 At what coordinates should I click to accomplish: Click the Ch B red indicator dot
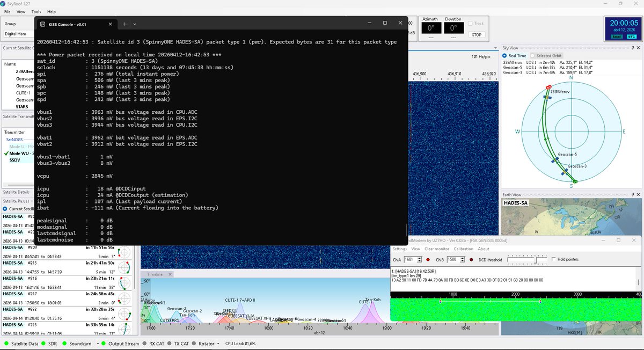click(472, 259)
